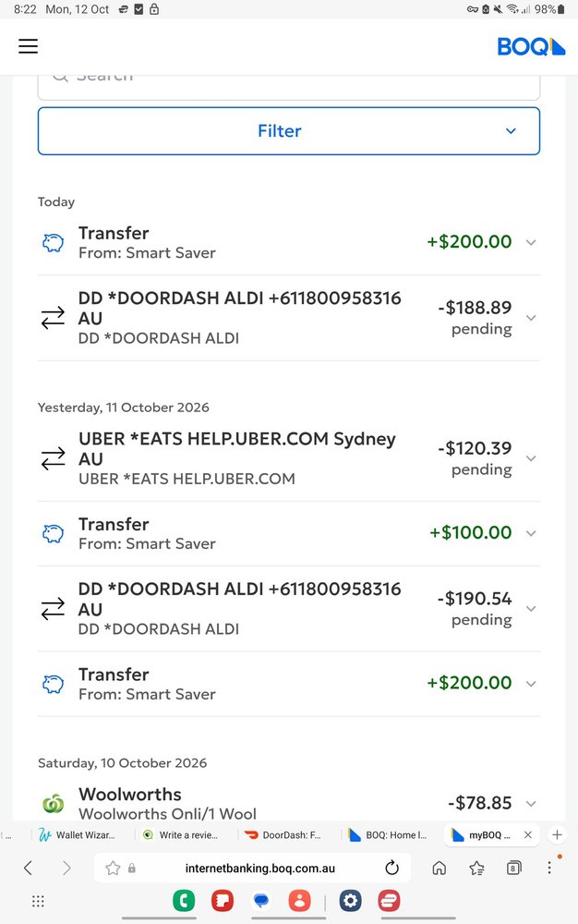
Task: Switch to the DoorDash browser tab
Action: (x=283, y=835)
